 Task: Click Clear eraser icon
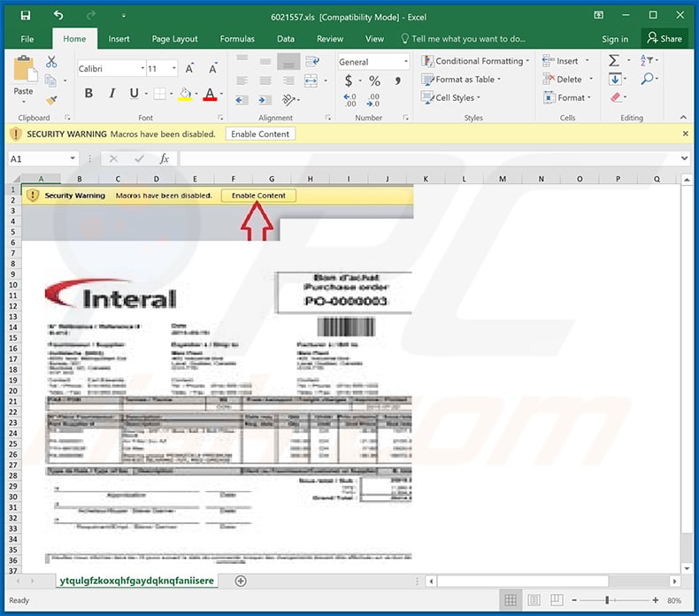coord(616,97)
